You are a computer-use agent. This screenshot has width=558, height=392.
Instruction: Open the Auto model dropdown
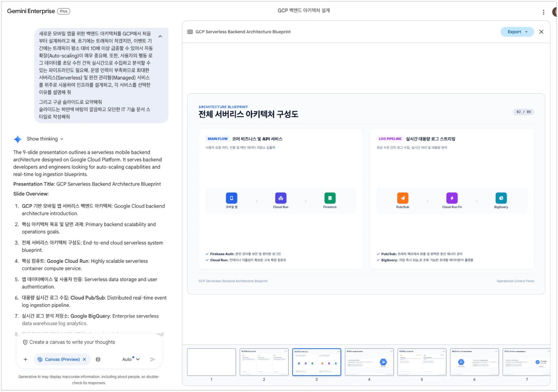point(131,359)
